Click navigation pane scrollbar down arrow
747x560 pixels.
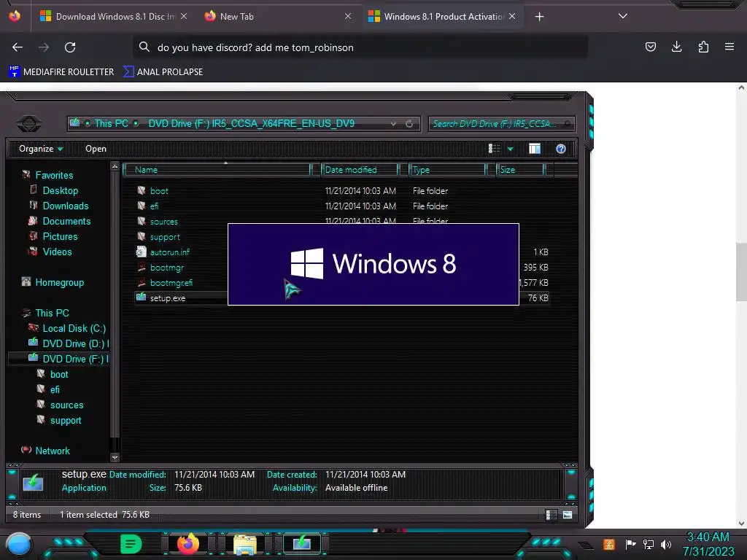pyautogui.click(x=115, y=457)
